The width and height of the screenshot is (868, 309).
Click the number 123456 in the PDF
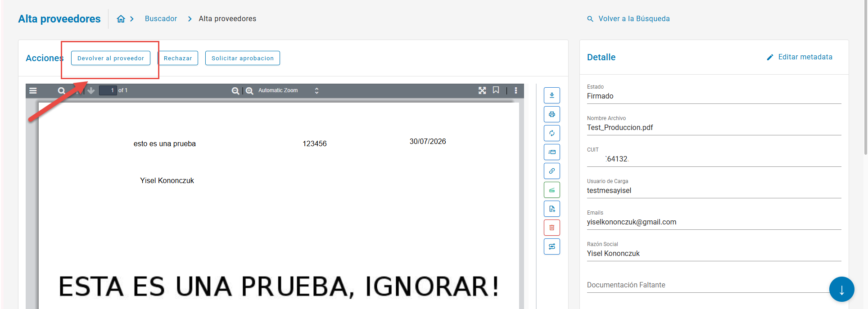pos(315,143)
